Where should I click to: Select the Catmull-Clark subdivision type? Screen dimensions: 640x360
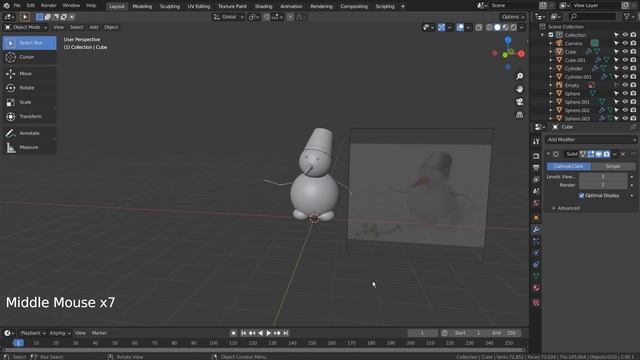coord(569,166)
